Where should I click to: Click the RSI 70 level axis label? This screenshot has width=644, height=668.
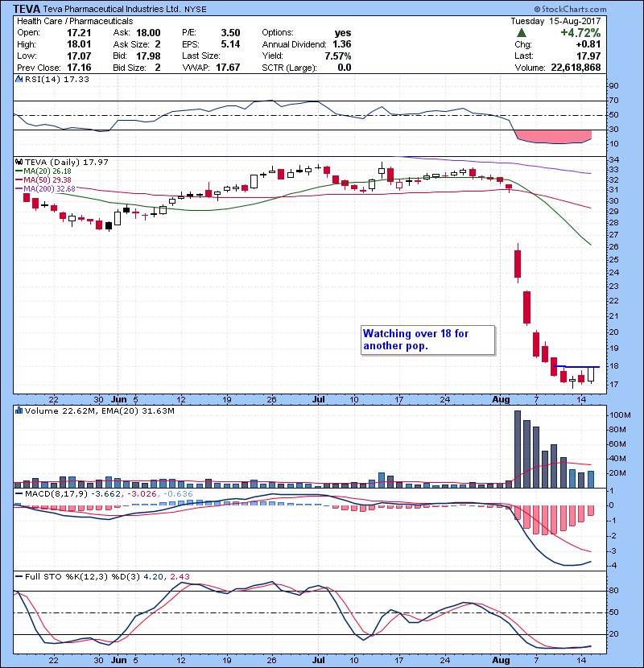pyautogui.click(x=614, y=101)
